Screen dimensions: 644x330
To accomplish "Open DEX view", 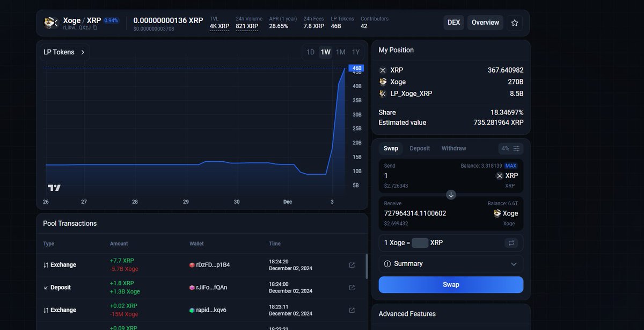I will 454,23.
